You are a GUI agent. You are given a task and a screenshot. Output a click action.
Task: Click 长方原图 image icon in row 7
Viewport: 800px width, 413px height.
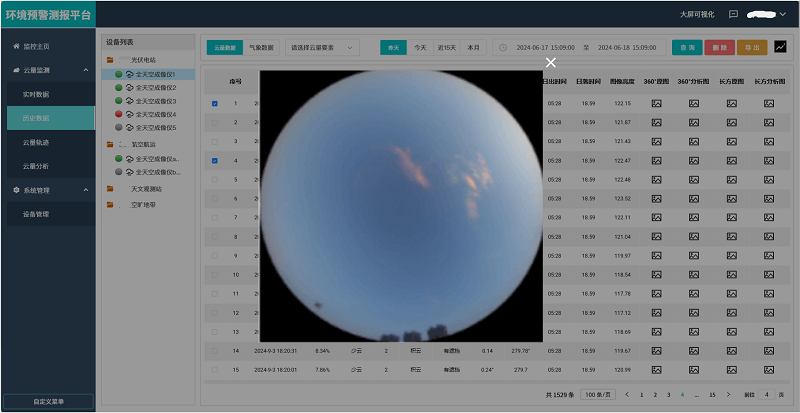pos(732,217)
